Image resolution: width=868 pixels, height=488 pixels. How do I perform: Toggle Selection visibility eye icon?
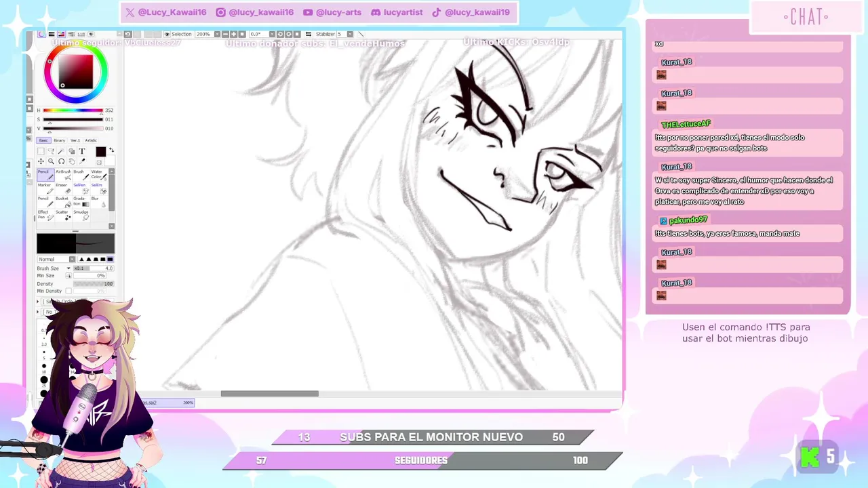[167, 34]
